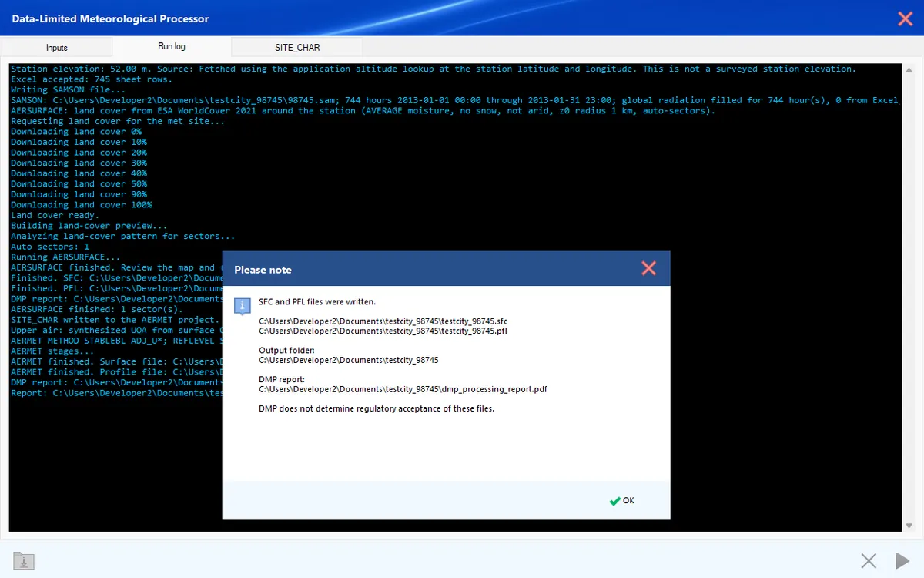Click the "Data-Limited Meteorological Processor" window title
924x578 pixels.
pos(110,18)
